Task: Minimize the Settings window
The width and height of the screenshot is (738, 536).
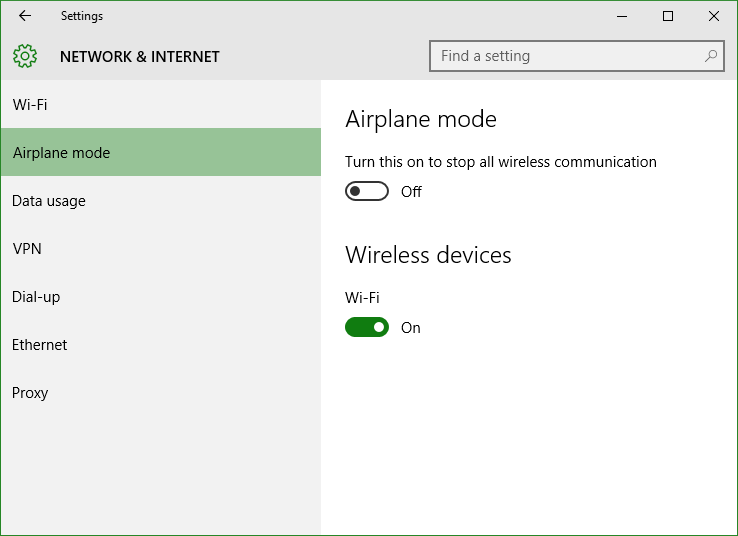Action: [x=622, y=16]
